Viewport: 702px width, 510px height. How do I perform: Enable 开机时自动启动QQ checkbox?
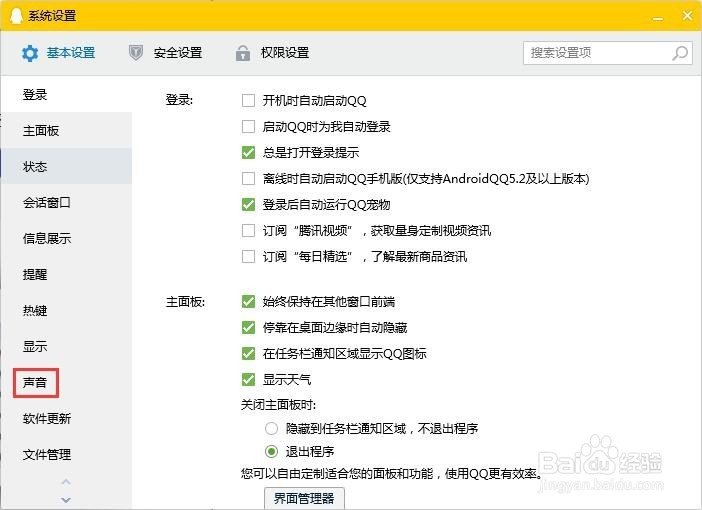tap(248, 100)
